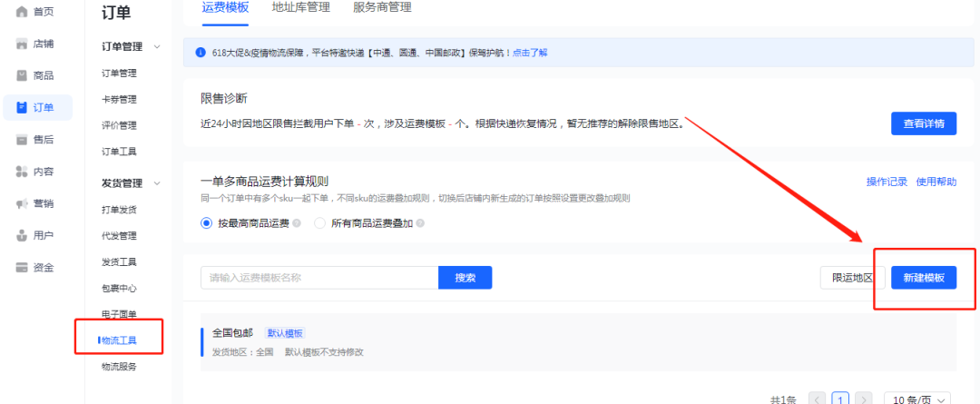Open the 点击了解 link in banner
This screenshot has height=404, width=980.
click(x=530, y=54)
